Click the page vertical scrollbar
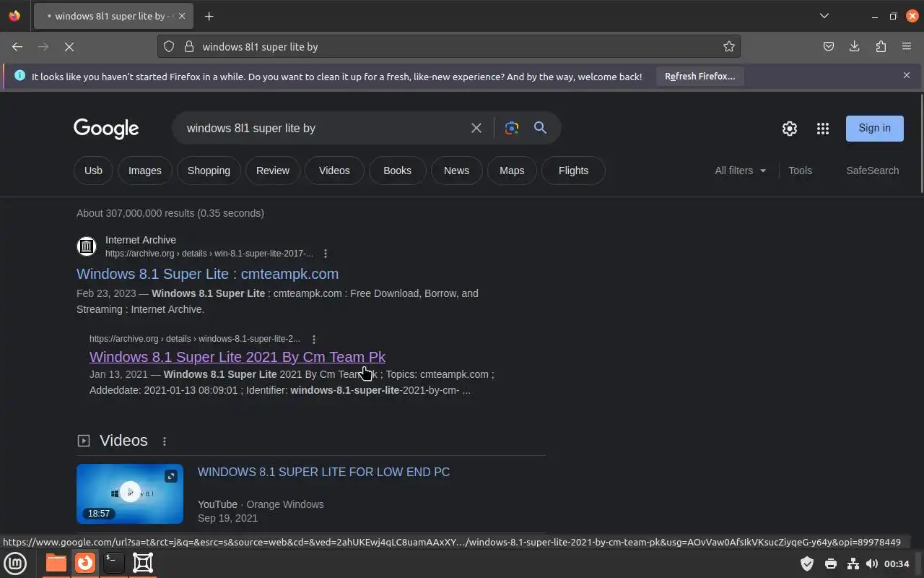The height and width of the screenshot is (578, 924). (920, 144)
